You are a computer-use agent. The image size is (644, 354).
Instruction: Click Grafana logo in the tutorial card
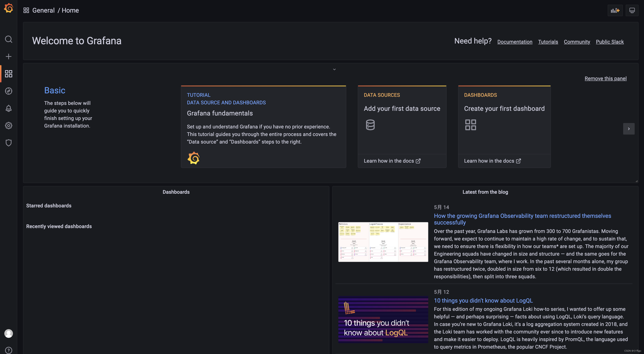pyautogui.click(x=193, y=158)
